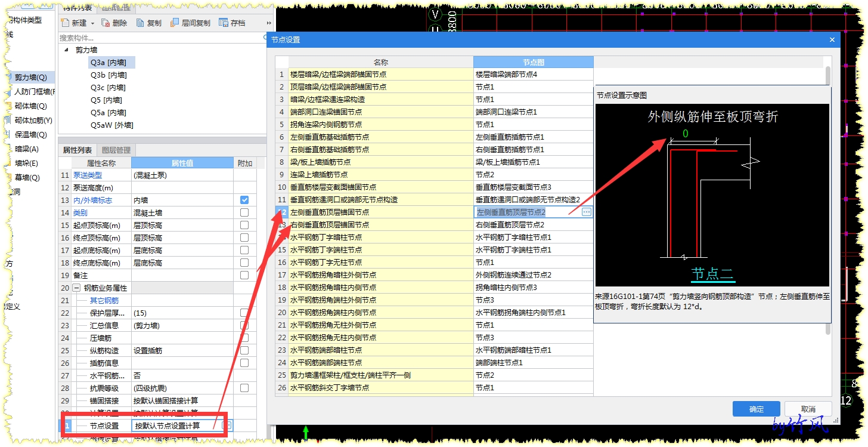
Task: Close the 节点设置 dialog
Action: pyautogui.click(x=832, y=40)
